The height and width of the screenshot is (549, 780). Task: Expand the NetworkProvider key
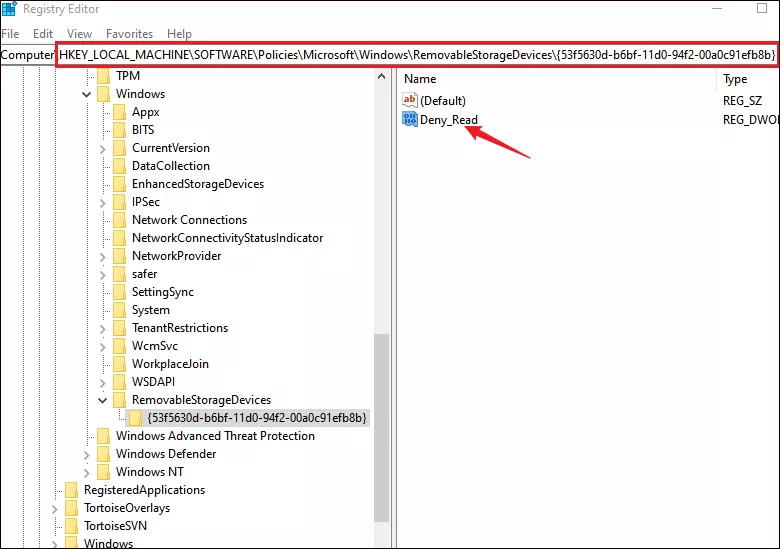(x=102, y=256)
